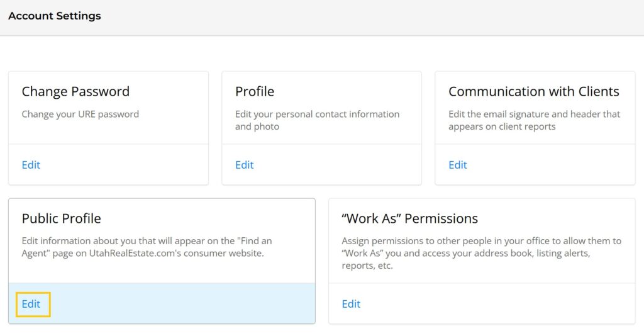Image resolution: width=644 pixels, height=336 pixels.
Task: Edit Communication with Clients settings
Action: [x=457, y=165]
